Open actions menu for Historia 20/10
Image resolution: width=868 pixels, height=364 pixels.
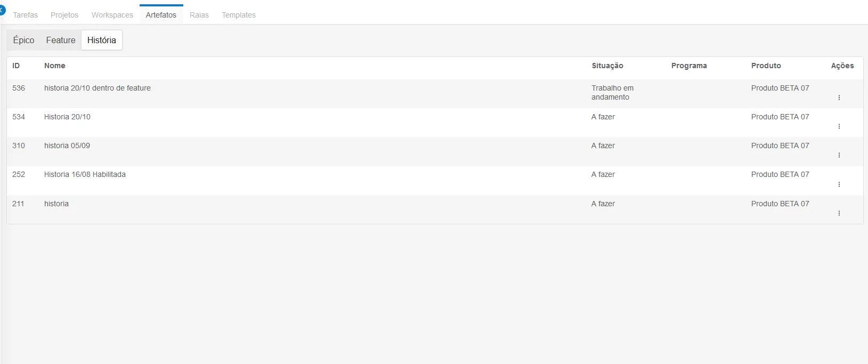click(x=839, y=126)
